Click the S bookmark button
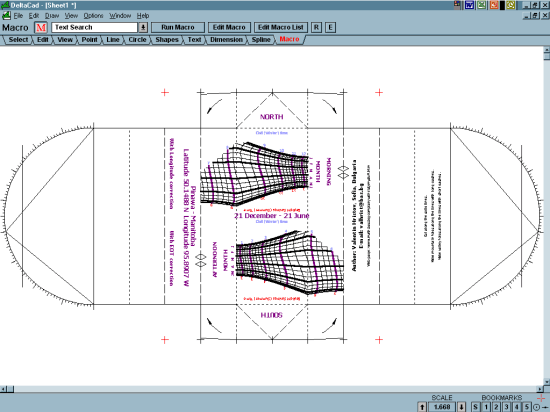550x412 pixels. pyautogui.click(x=476, y=407)
